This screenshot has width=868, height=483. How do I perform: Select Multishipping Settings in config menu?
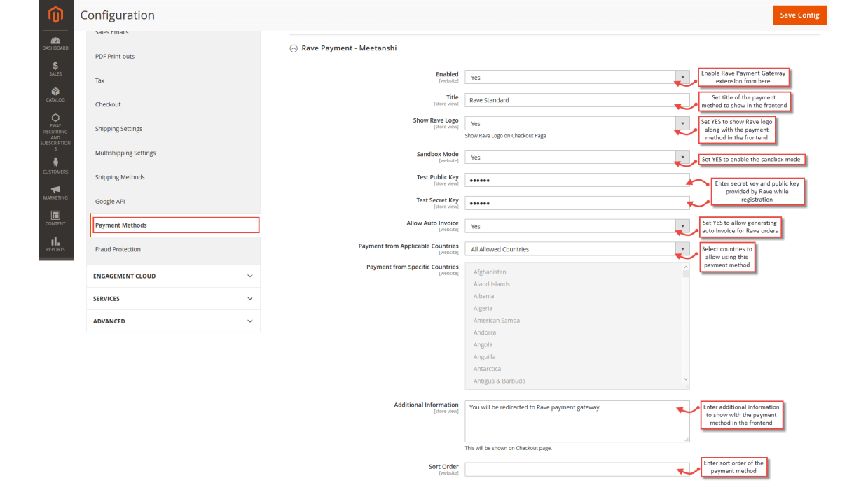pos(125,153)
